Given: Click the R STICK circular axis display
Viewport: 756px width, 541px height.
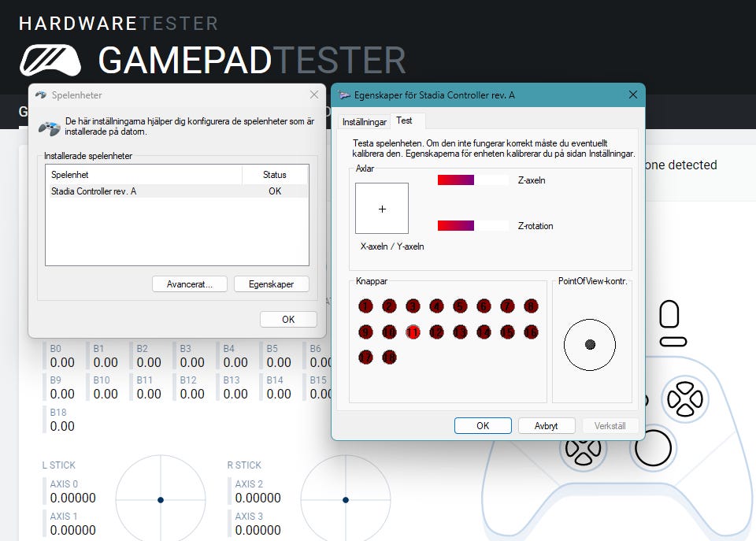Looking at the screenshot, I should [346, 499].
